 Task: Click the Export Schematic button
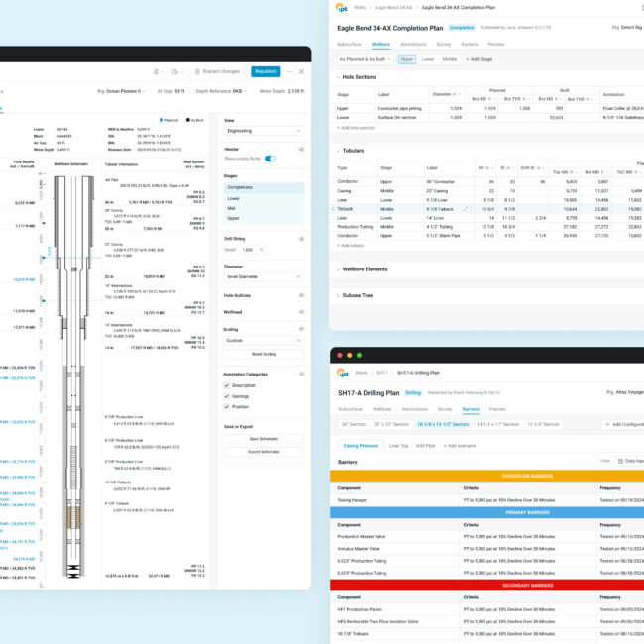coord(262,451)
